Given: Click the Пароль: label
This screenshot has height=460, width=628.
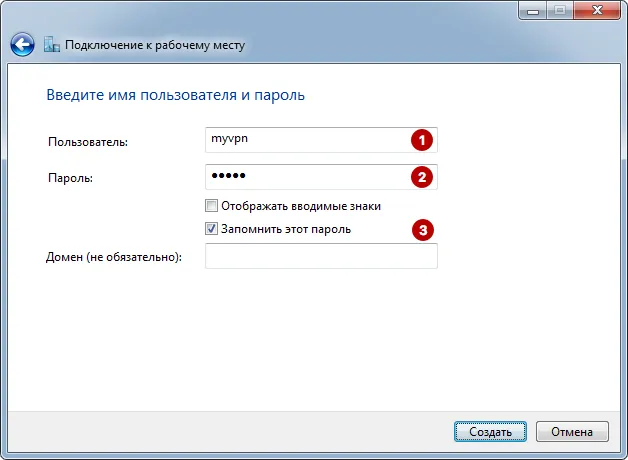Looking at the screenshot, I should (70, 178).
